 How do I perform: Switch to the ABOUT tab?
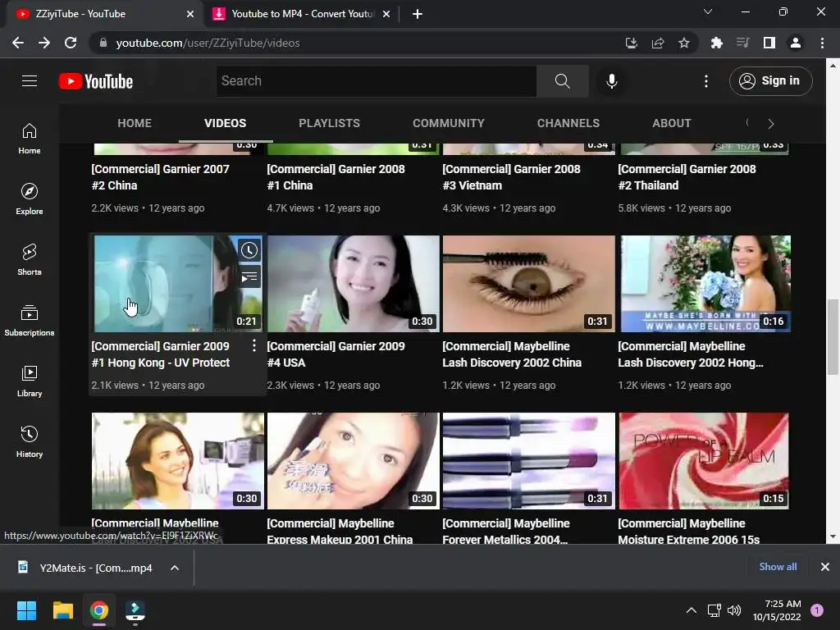(671, 123)
